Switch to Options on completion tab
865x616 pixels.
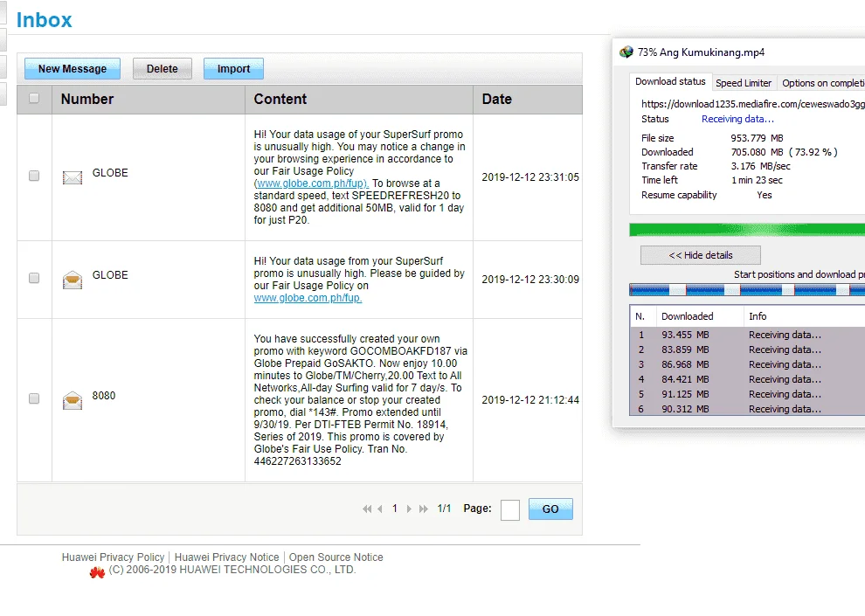coord(822,83)
